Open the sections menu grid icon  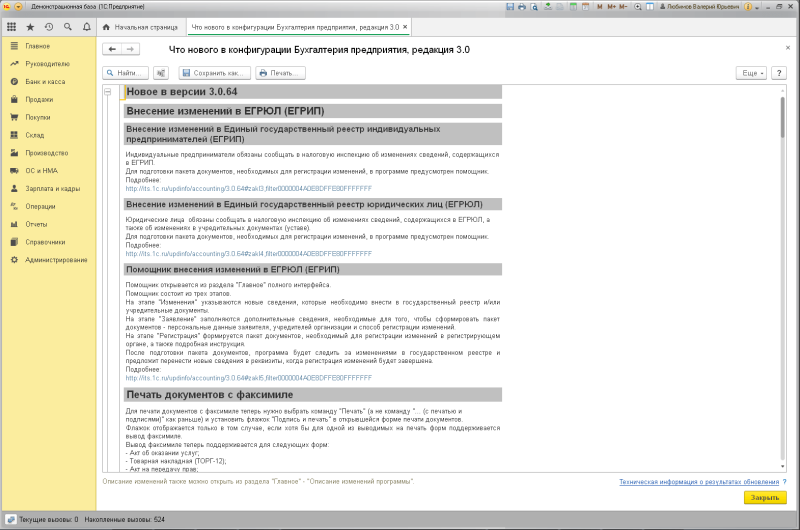tap(11, 27)
